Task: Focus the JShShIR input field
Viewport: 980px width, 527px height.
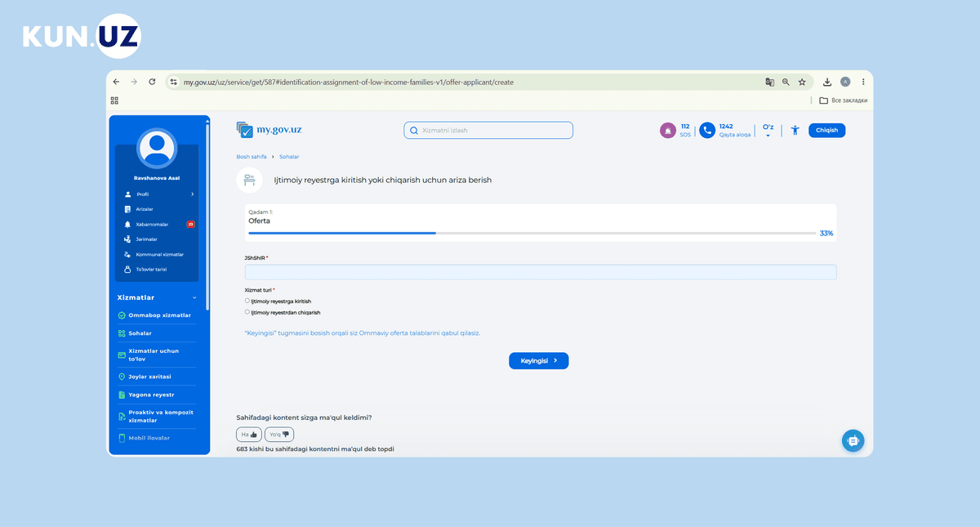Action: pos(541,272)
